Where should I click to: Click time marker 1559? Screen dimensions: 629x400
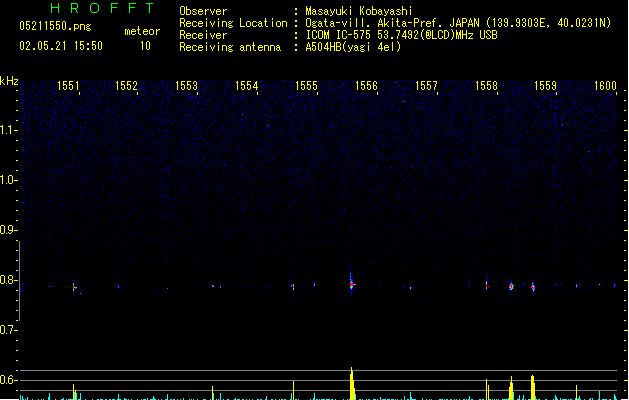pos(546,86)
